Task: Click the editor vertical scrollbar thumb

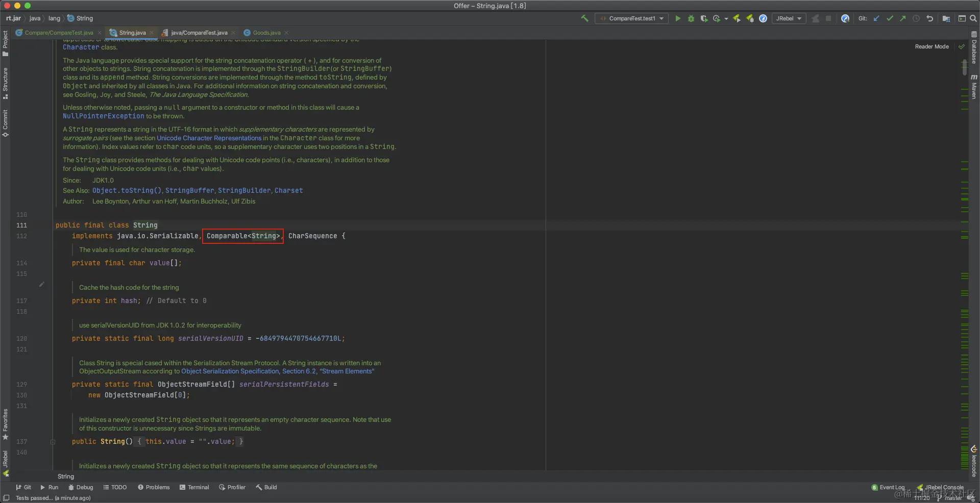Action: (964, 67)
